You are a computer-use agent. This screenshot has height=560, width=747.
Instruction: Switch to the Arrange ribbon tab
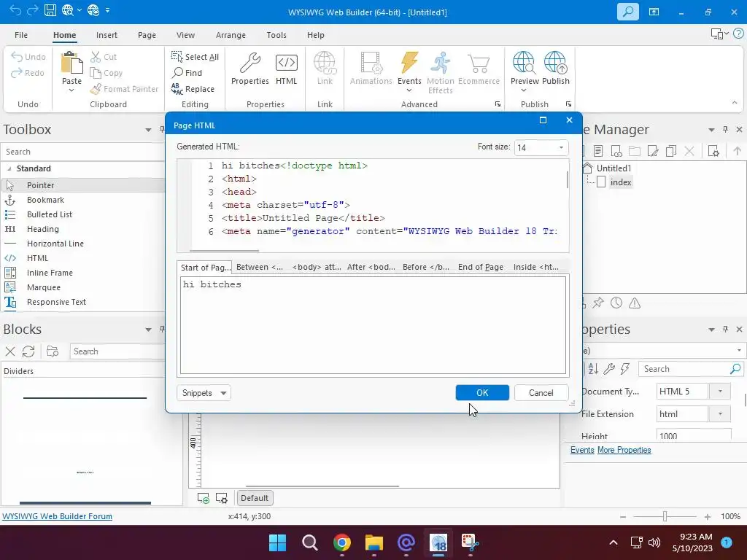[231, 35]
